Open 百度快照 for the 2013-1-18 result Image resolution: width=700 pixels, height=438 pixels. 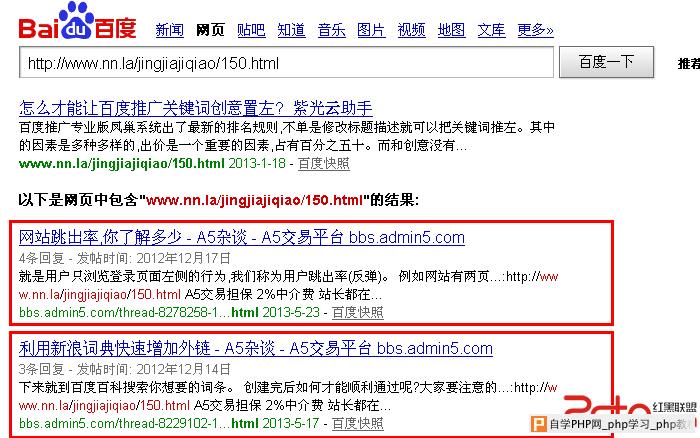pos(324,163)
